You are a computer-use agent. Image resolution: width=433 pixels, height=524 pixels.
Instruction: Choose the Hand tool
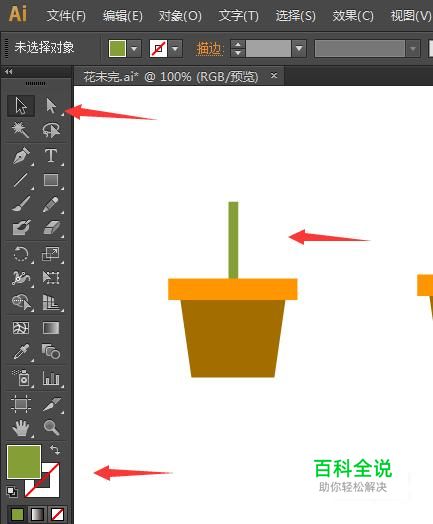[21, 428]
